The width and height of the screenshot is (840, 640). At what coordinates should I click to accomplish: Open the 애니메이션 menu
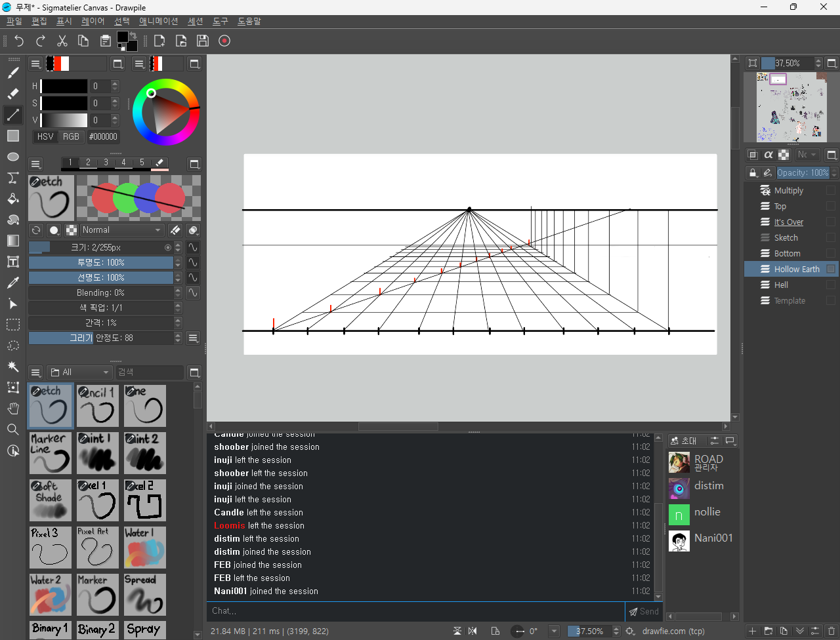(x=158, y=22)
